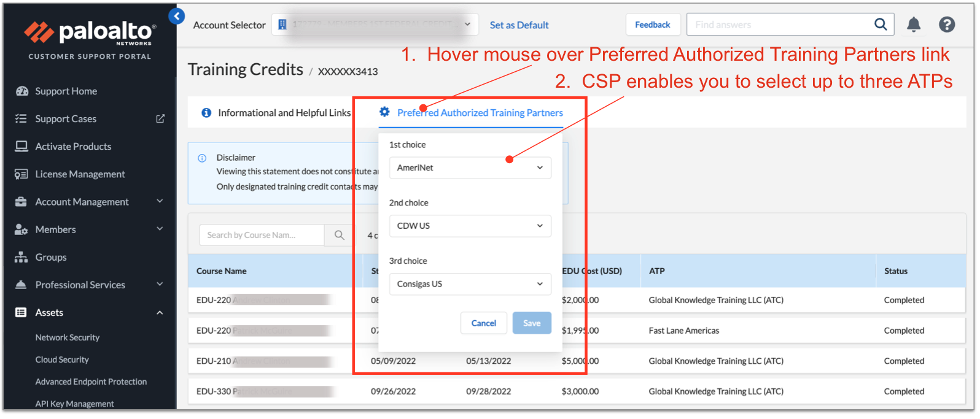Screen dimensions: 980x419
Task: Click the Support Cases list icon
Action: click(x=21, y=119)
